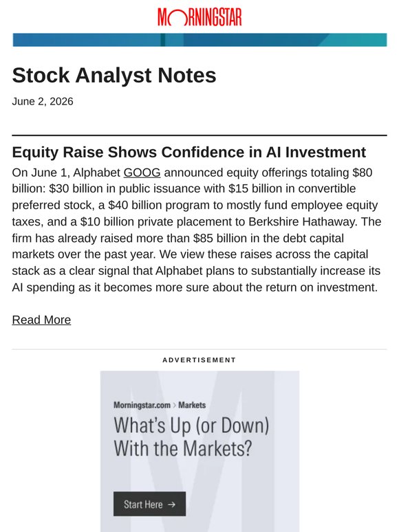Click the Morningstar logo at top
This screenshot has width=399, height=532.
tap(199, 17)
